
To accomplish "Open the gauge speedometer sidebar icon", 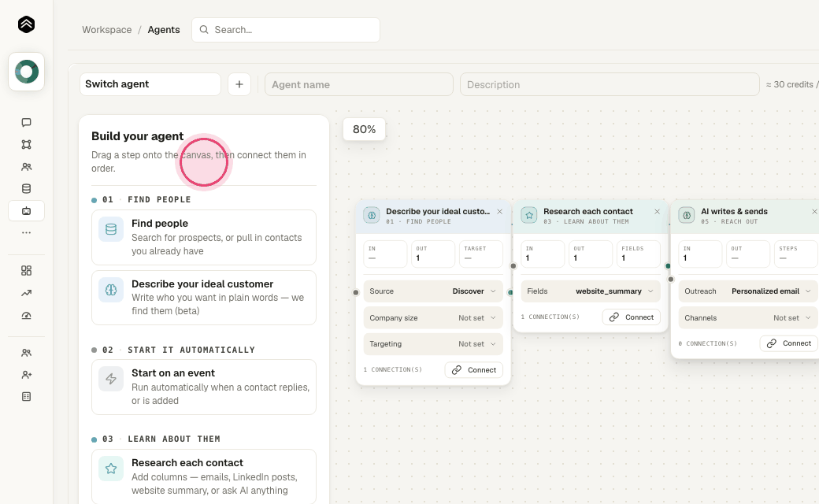I will pos(26,316).
